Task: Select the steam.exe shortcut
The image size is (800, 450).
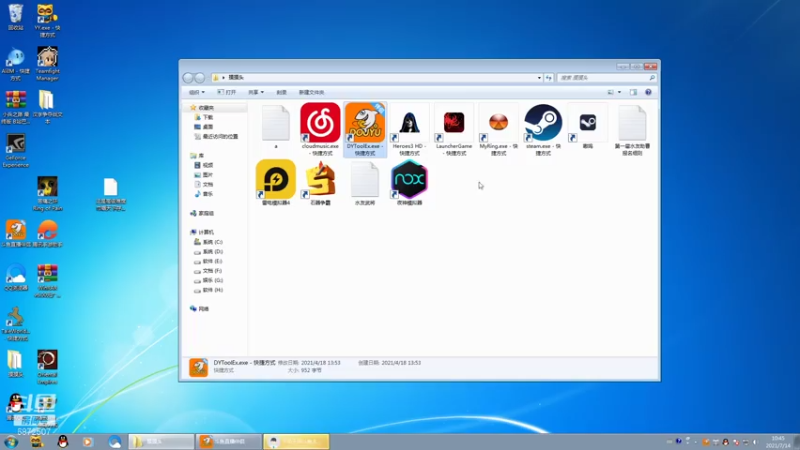Action: (543, 129)
